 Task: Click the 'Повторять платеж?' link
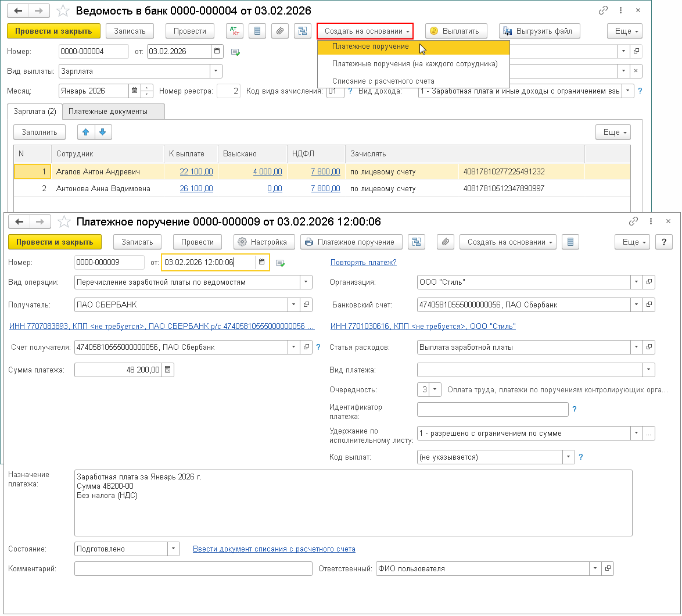click(363, 263)
